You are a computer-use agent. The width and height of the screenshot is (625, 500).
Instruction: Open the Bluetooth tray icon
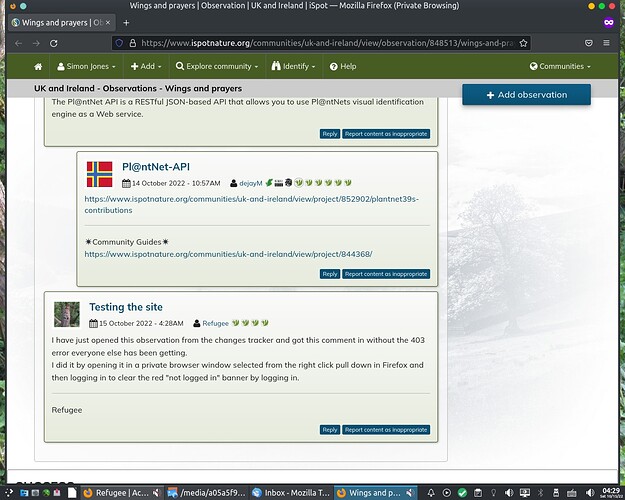pyautogui.click(x=540, y=493)
